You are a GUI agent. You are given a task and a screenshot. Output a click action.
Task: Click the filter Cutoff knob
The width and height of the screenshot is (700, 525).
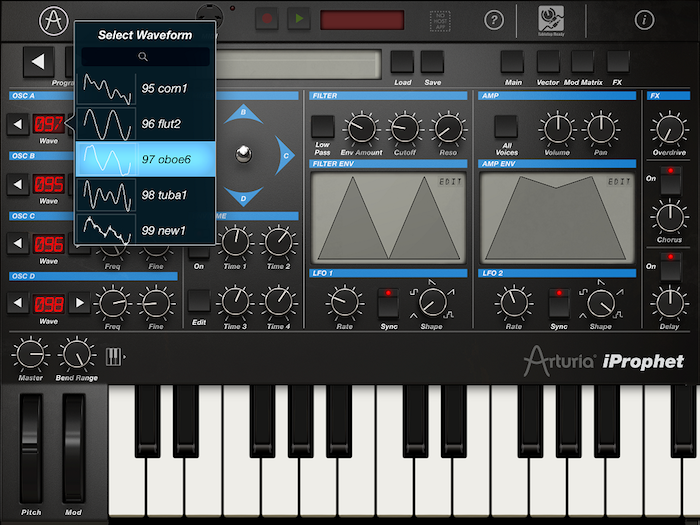[405, 129]
